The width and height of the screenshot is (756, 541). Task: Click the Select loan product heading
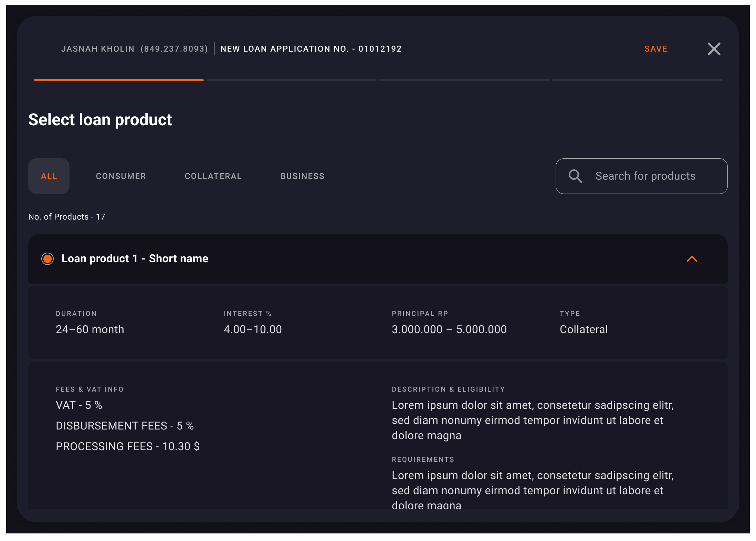pyautogui.click(x=100, y=120)
